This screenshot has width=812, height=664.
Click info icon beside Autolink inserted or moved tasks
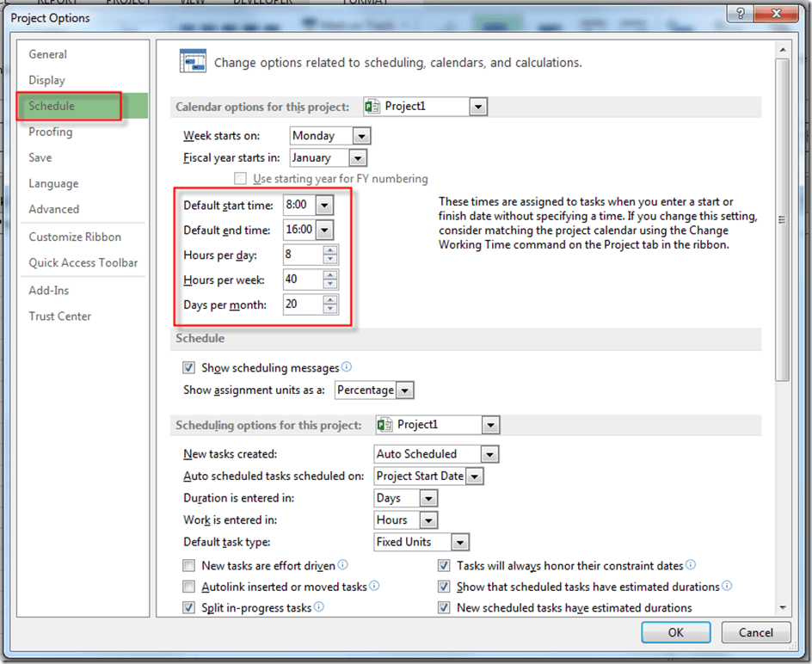[374, 586]
